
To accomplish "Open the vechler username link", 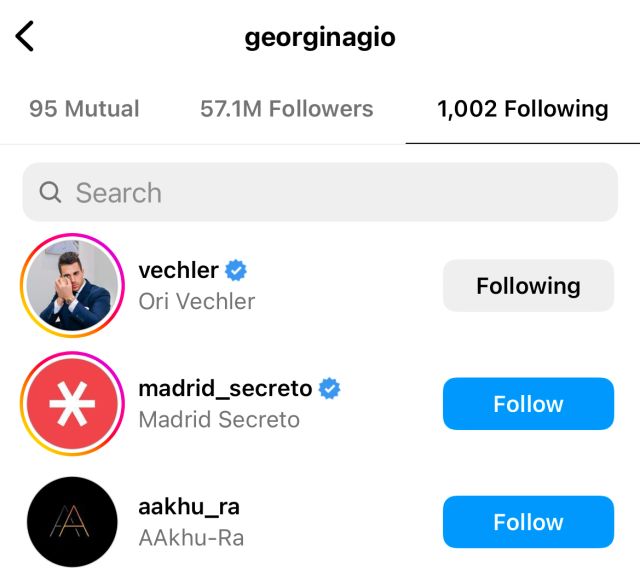I will coord(178,270).
